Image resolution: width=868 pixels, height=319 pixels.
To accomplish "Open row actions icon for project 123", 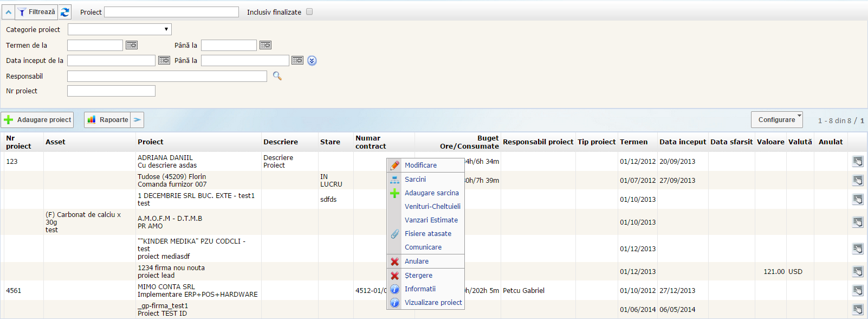I will (x=858, y=161).
